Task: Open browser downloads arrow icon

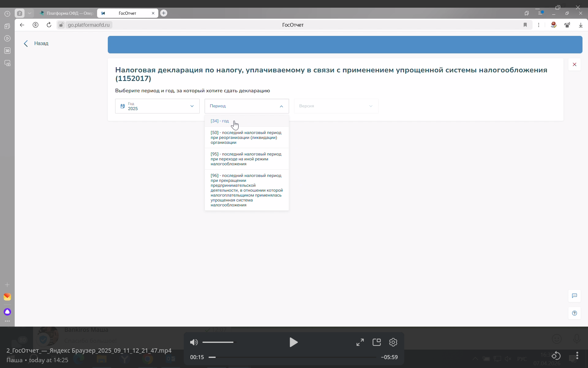Action: click(x=581, y=25)
